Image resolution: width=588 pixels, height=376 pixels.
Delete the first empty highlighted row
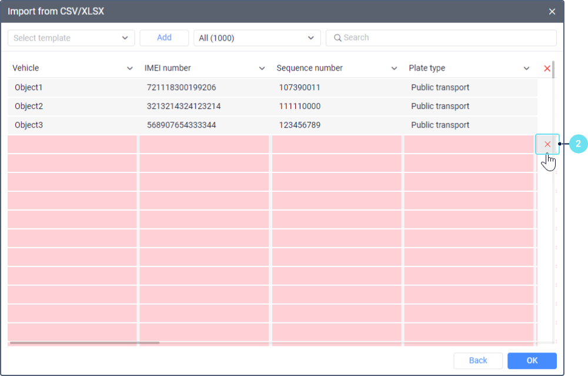coord(547,144)
